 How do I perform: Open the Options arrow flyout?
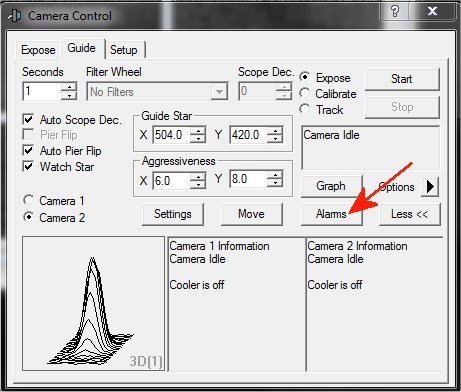[x=430, y=187]
